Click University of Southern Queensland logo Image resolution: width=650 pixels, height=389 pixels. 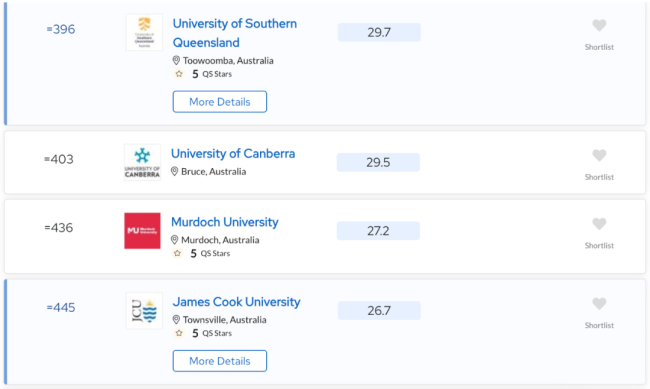(144, 32)
